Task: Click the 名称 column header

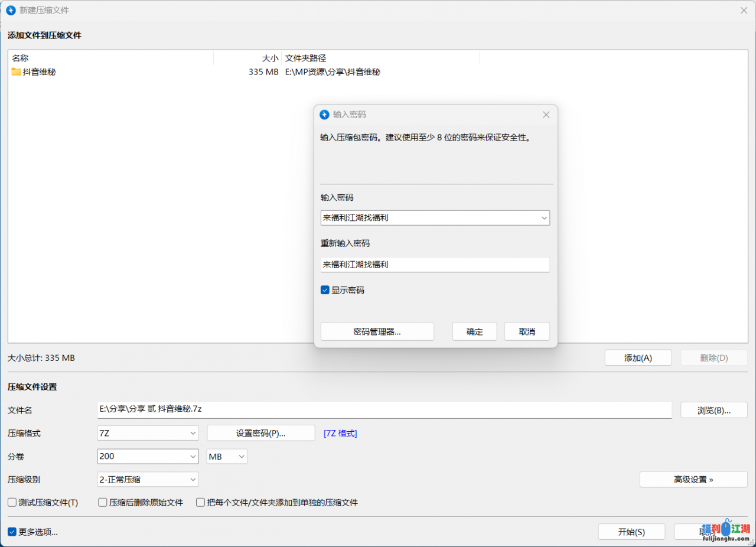Action: [x=19, y=58]
